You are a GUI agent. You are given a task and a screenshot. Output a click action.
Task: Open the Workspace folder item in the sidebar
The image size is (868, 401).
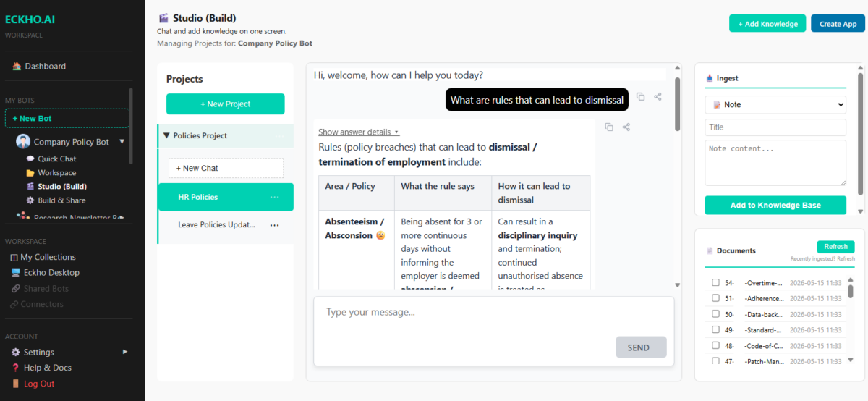51,173
